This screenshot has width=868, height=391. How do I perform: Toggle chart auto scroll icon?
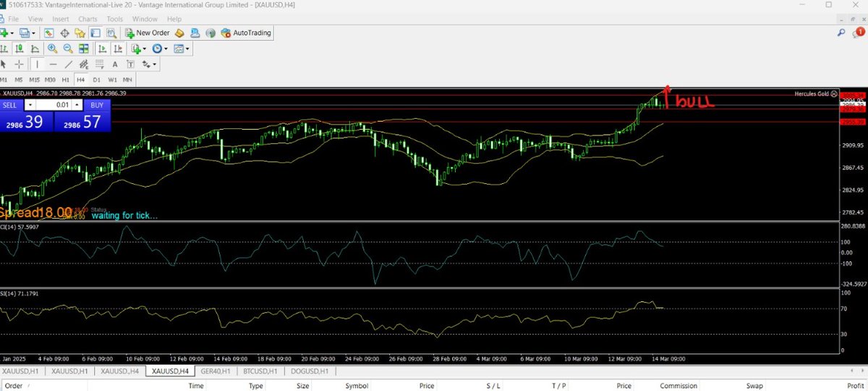102,49
